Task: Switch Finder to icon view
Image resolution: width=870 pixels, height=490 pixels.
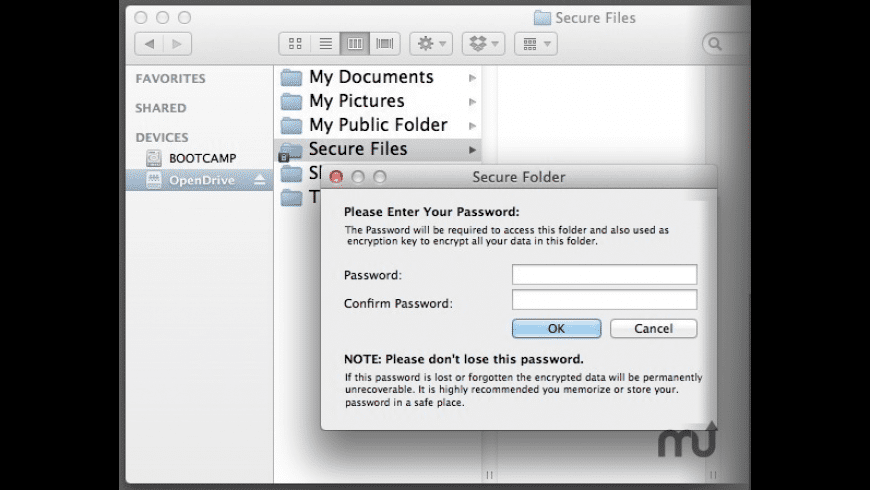Action: click(295, 44)
